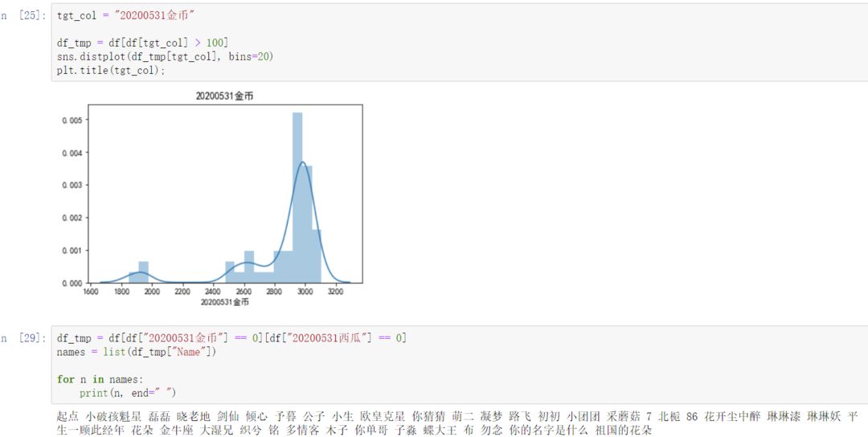The height and width of the screenshot is (437, 868).
Task: Select the In [25] code cell prompt
Action: pos(23,15)
